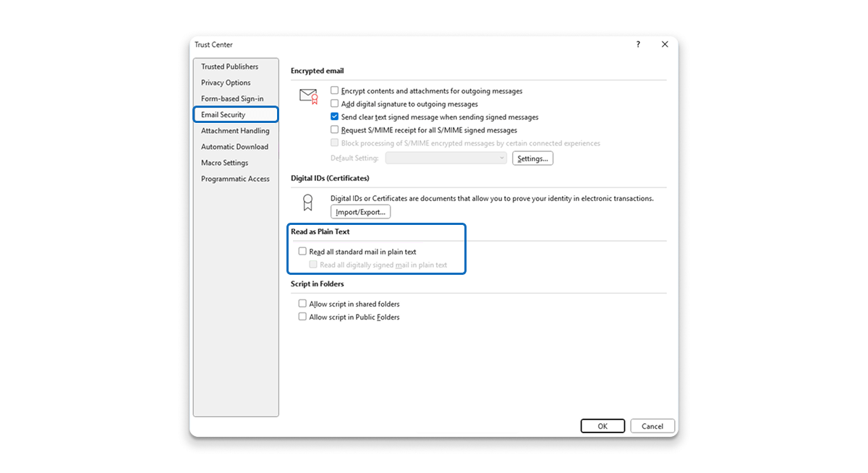Click the Digital IDs certificate ribbon icon
Viewport: 868px width, 473px height.
[x=309, y=203]
